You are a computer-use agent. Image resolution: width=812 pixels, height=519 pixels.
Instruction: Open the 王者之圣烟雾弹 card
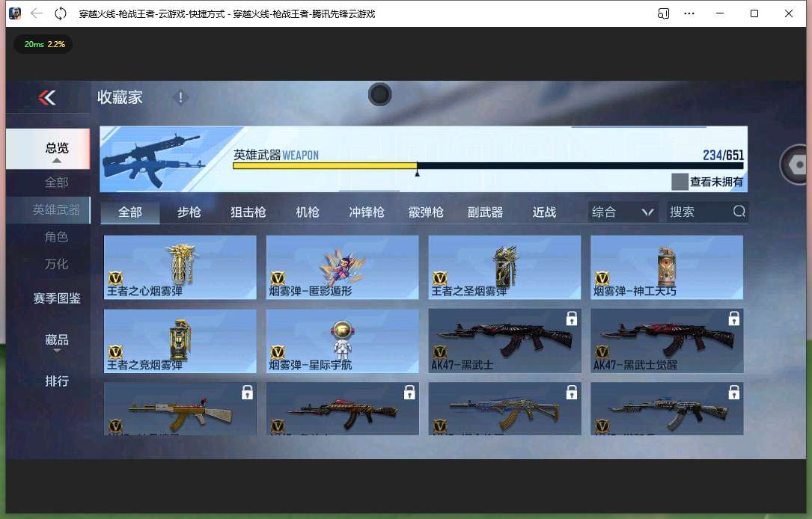coord(504,267)
